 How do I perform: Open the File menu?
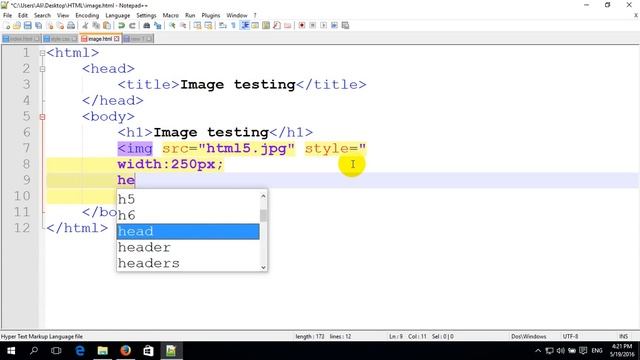[7, 15]
